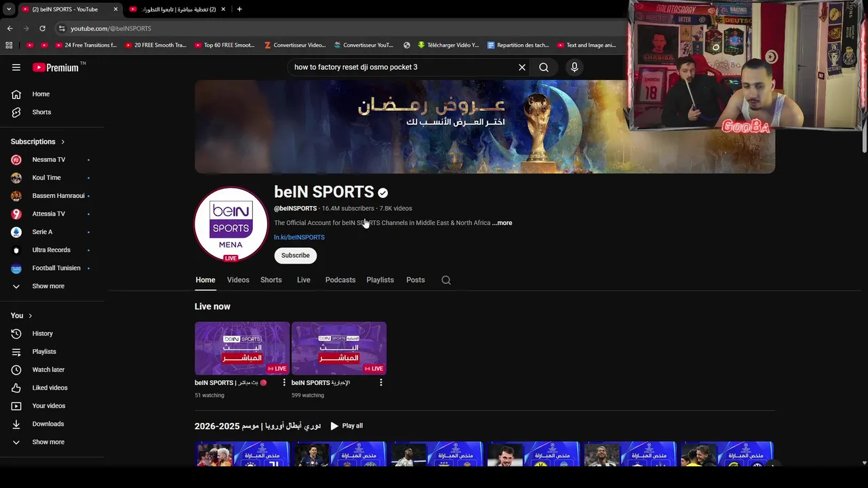868x488 pixels.
Task: Switch to the channel Shorts tab
Action: point(271,280)
